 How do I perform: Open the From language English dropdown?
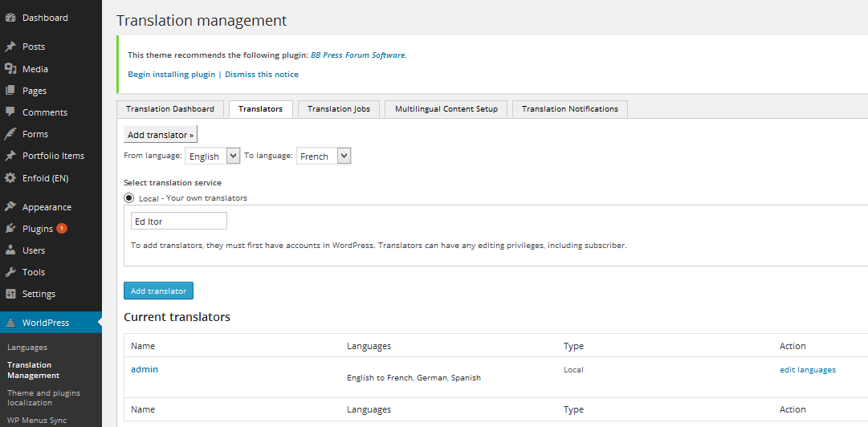[213, 156]
